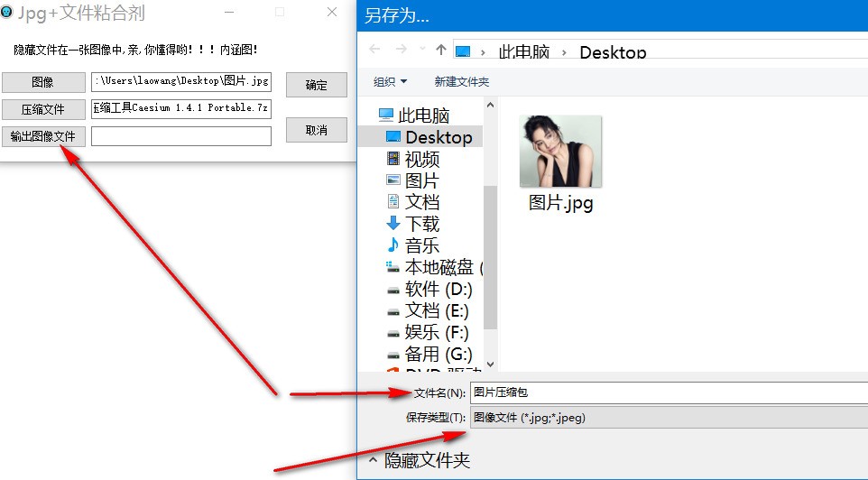Go back using the Save As back arrow
Screen dimensions: 868x480
[x=374, y=50]
